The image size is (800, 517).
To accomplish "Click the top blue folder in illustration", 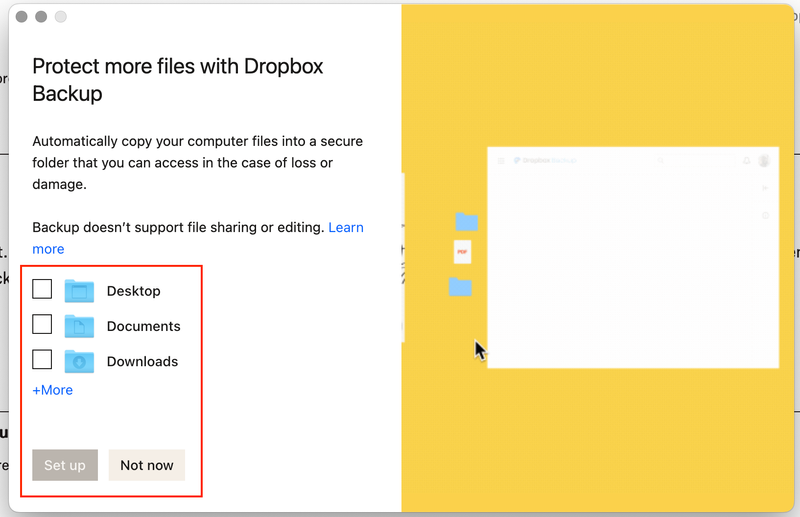I will pos(466,222).
